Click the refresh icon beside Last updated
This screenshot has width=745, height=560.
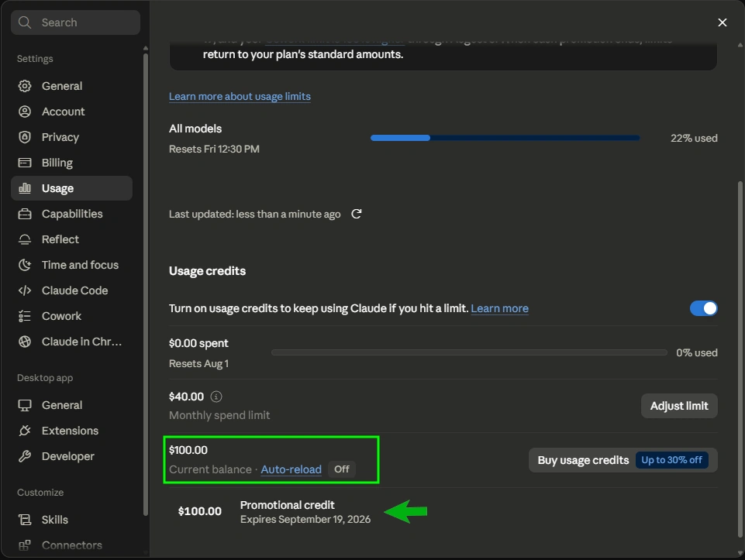click(x=357, y=214)
